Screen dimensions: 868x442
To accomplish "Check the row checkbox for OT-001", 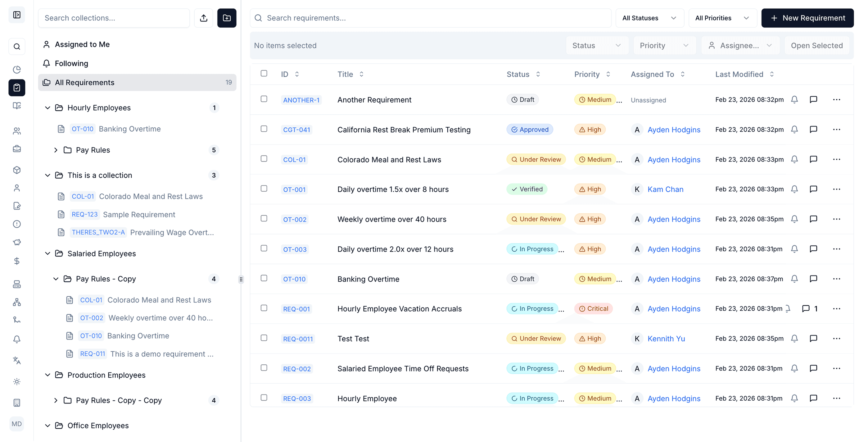I will point(264,189).
